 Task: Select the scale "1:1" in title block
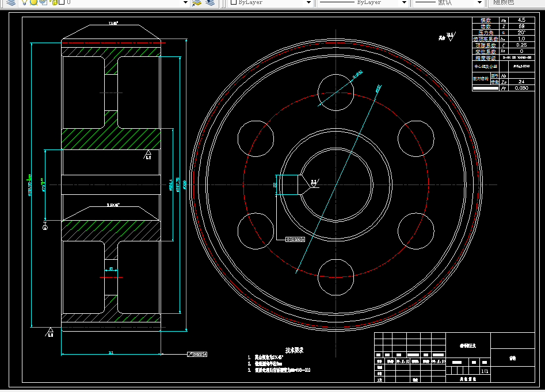tap(485, 371)
